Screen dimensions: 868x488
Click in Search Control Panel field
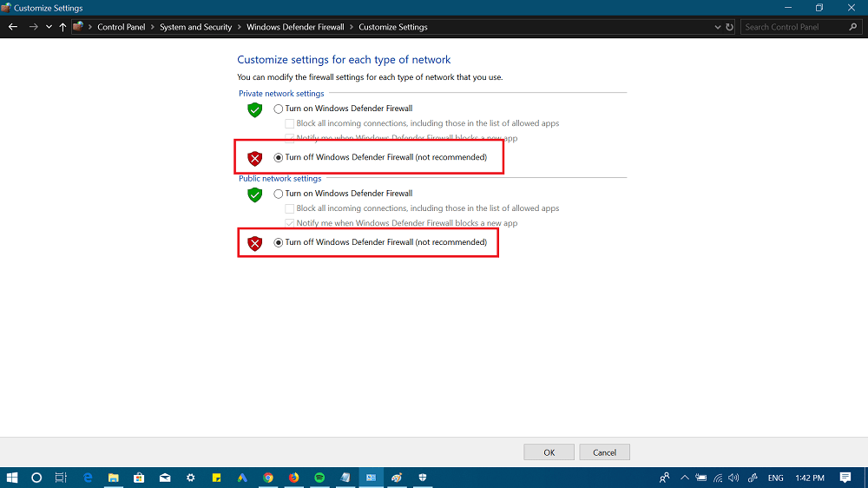794,27
